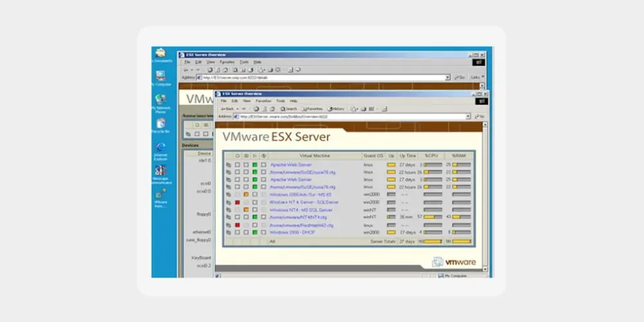Toggle green power-on box for NT4/NT4.cfg row

[254, 217]
